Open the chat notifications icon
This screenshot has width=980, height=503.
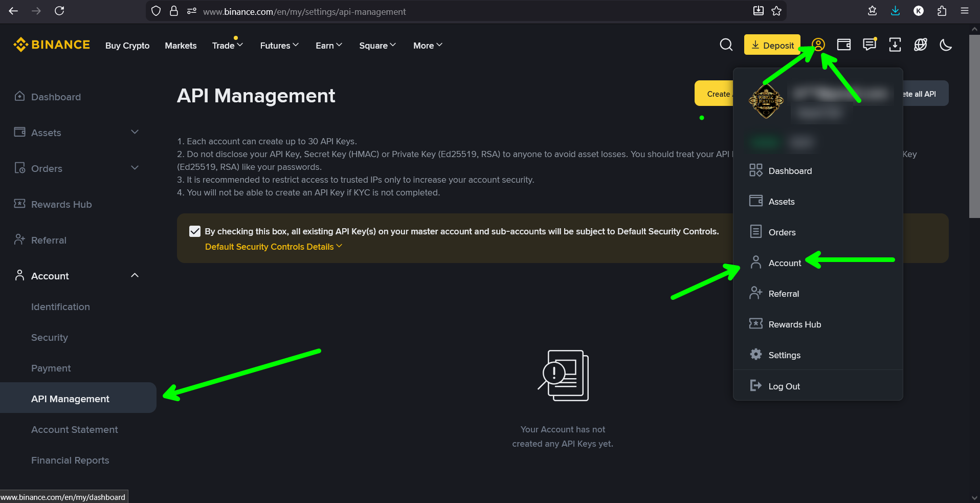pos(869,45)
